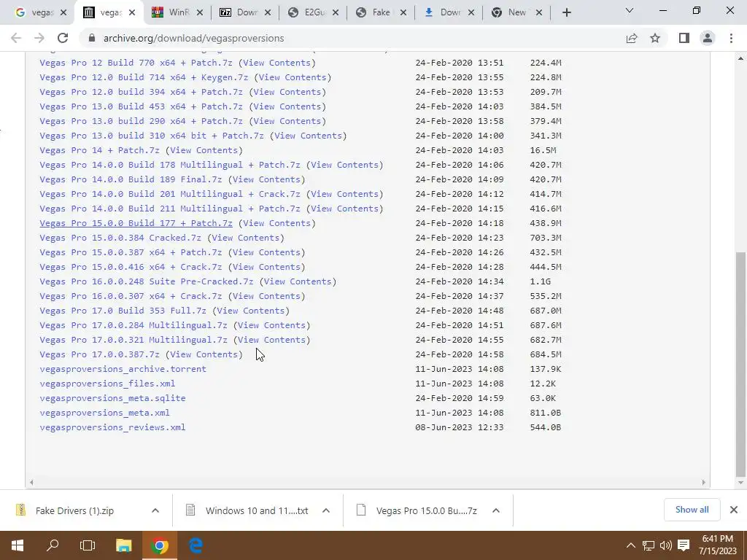View Contents of Vegas Pro 17.0.0.321 Multilingual.7z

[x=271, y=340]
